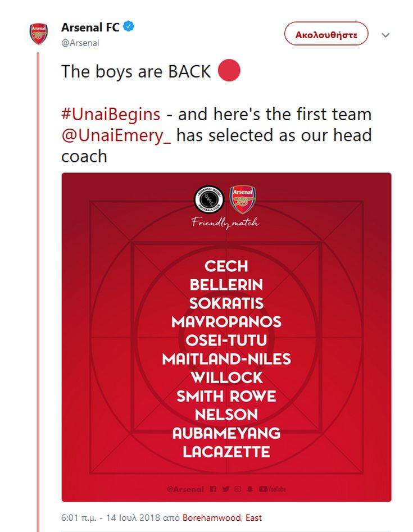Click the @Arsenal handle under the name
Viewport: 413px width, 532px height.
click(x=80, y=43)
